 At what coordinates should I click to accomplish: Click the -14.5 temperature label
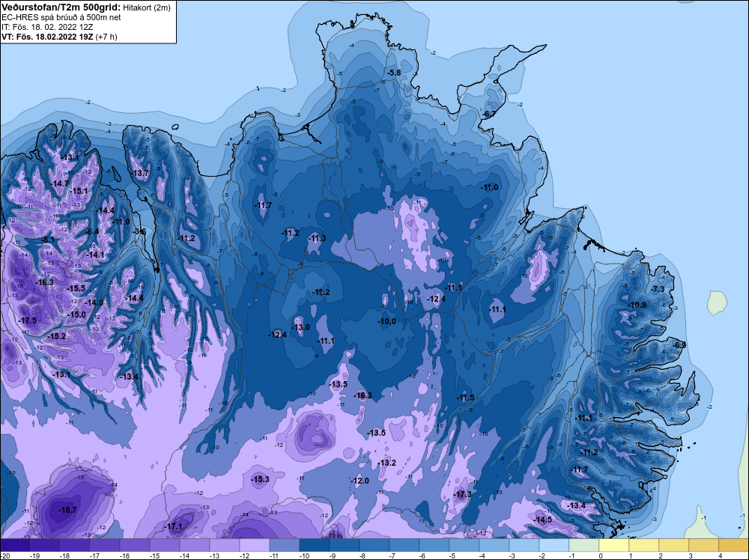click(542, 520)
